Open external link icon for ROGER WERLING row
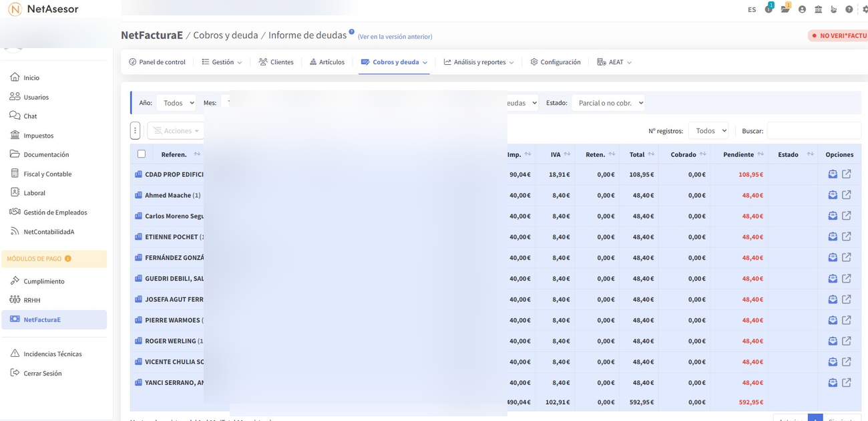This screenshot has height=421, width=868. pos(846,341)
